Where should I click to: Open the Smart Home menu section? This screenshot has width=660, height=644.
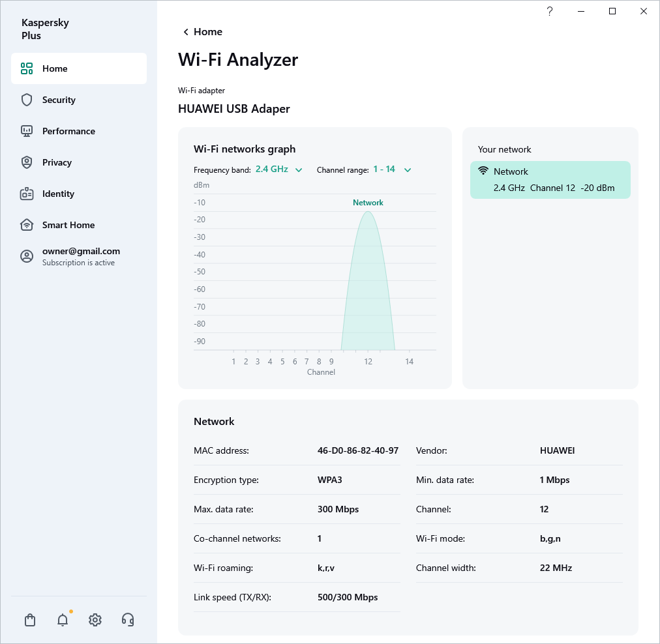tap(68, 225)
